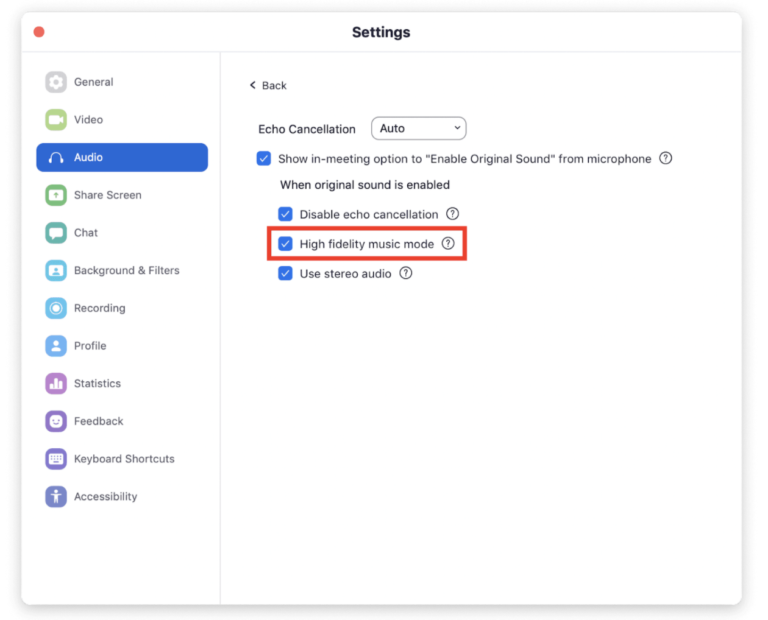This screenshot has height=620, width=768.
Task: Click the Statistics bar chart icon
Action: point(56,383)
